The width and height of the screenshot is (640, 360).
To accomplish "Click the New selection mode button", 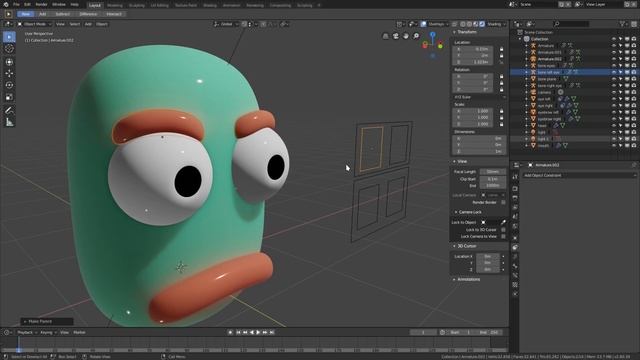I will (26, 14).
